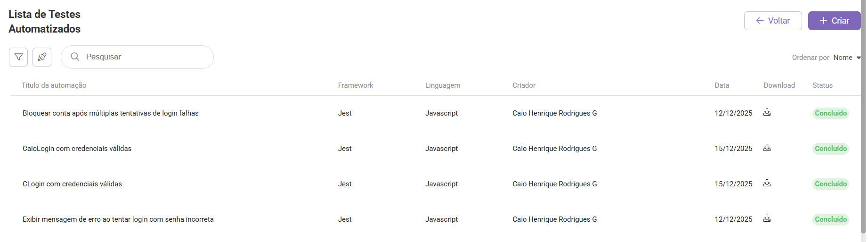
Task: Open 'Exibir mensagem de erro ao tentar login' row
Action: [x=118, y=219]
